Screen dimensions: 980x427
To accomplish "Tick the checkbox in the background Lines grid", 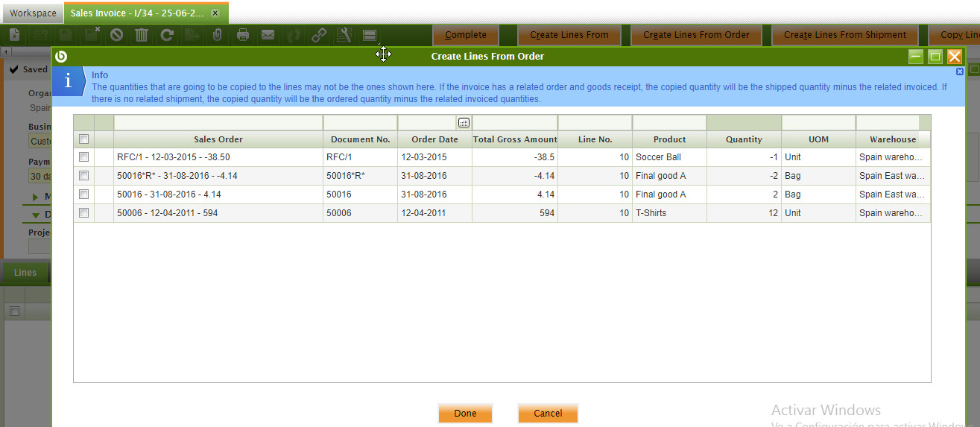I will pyautogui.click(x=13, y=311).
